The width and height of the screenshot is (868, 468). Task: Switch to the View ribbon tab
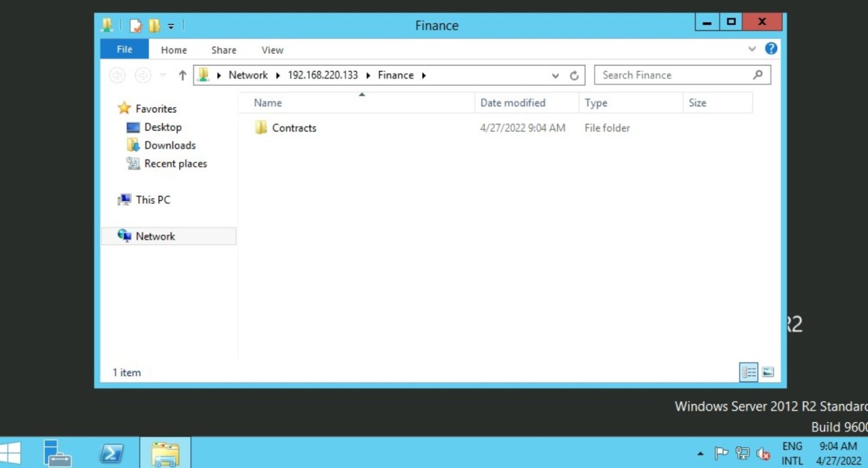272,50
